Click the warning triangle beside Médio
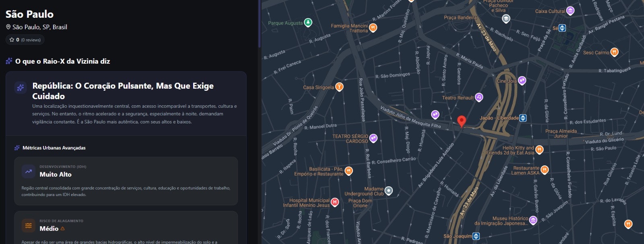The height and width of the screenshot is (244, 644). tap(62, 229)
